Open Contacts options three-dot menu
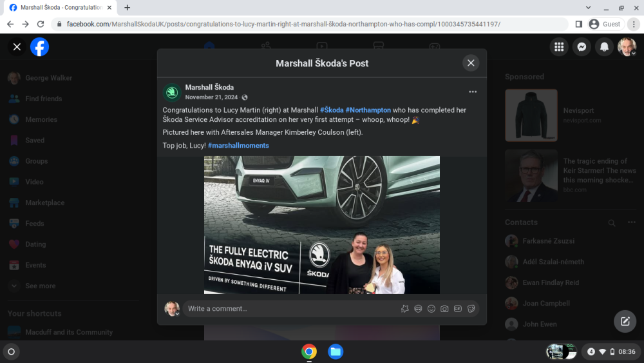The width and height of the screenshot is (644, 363). point(632,222)
